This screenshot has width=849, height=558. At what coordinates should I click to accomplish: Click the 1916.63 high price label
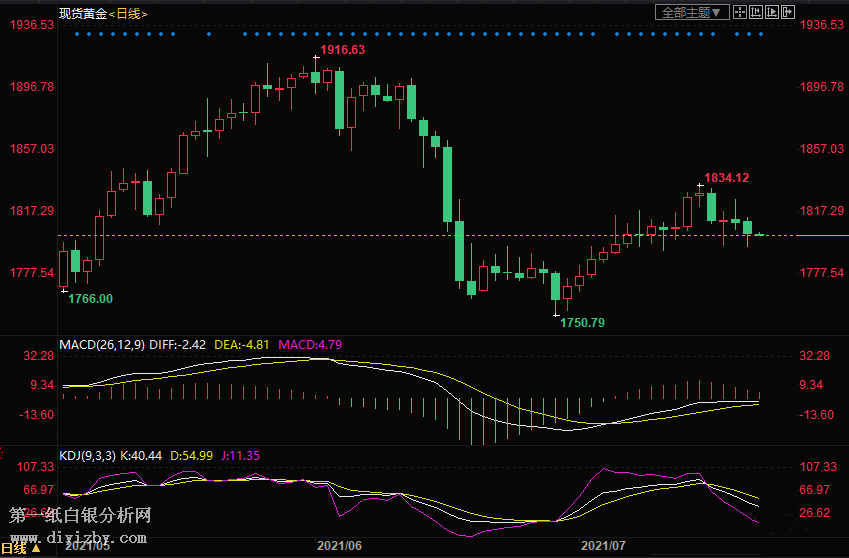342,50
